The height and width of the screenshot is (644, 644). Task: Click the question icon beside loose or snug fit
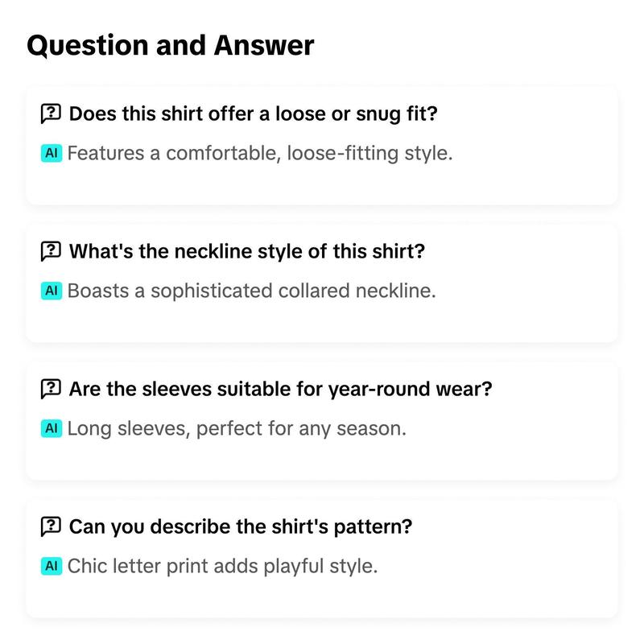coord(51,114)
